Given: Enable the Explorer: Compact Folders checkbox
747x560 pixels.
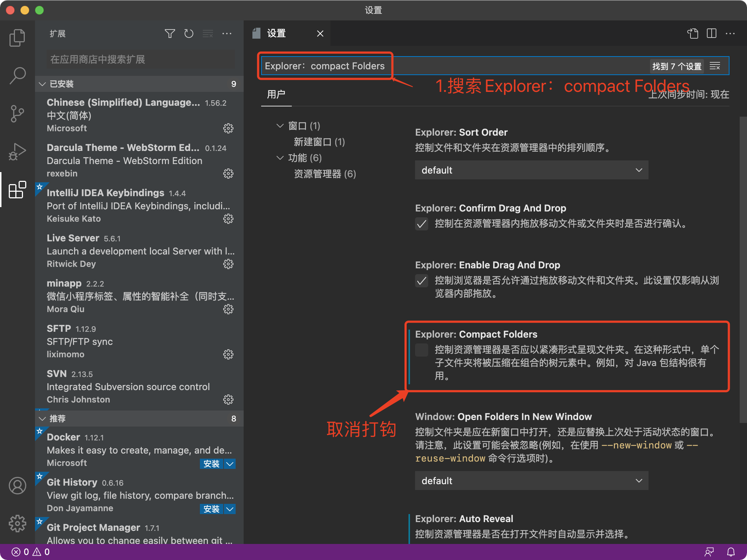Looking at the screenshot, I should (422, 350).
